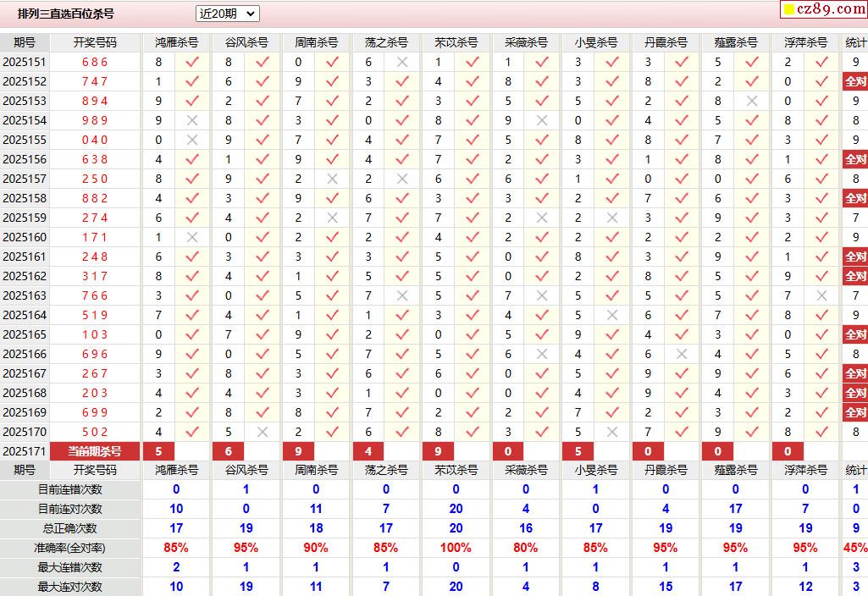Click the 最大连错次数 row label
Screen dimensions: 868x596
coord(69,567)
